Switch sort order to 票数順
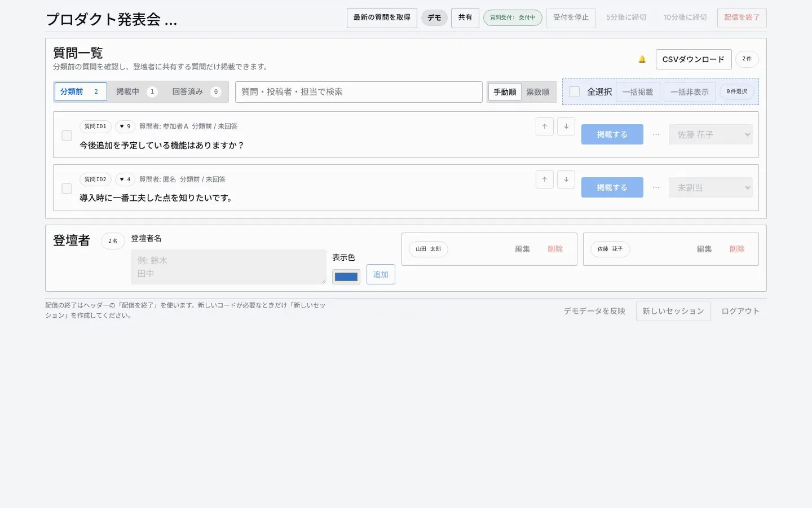Image resolution: width=812 pixels, height=508 pixels. [x=538, y=92]
